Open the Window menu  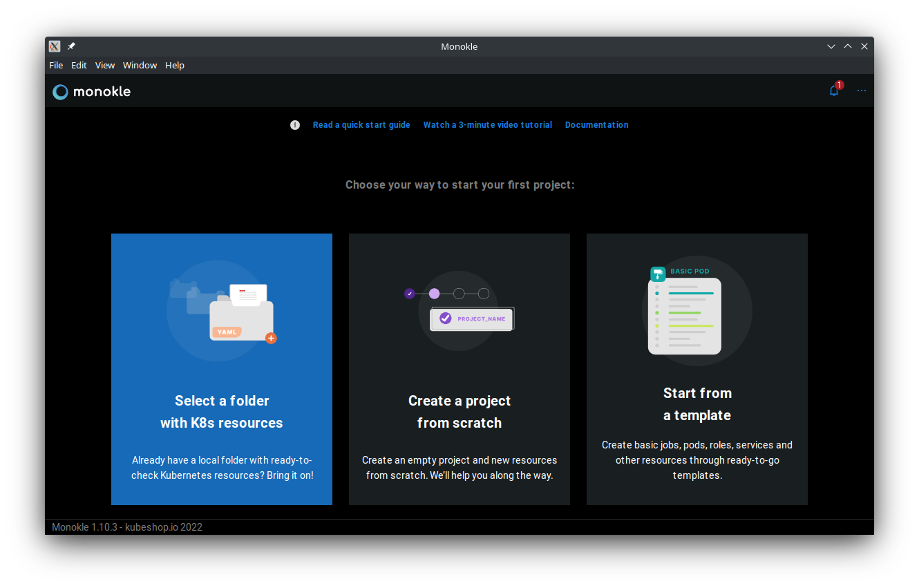[x=140, y=65]
